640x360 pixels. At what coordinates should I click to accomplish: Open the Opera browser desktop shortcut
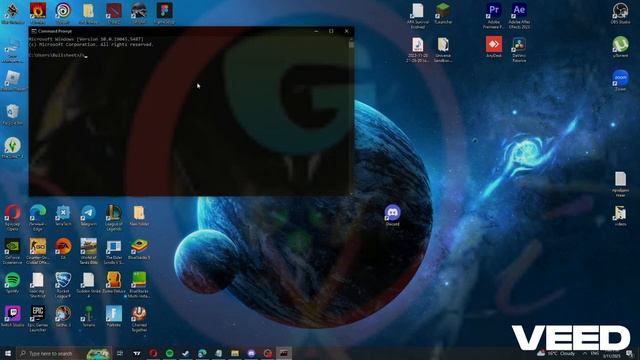click(x=13, y=217)
